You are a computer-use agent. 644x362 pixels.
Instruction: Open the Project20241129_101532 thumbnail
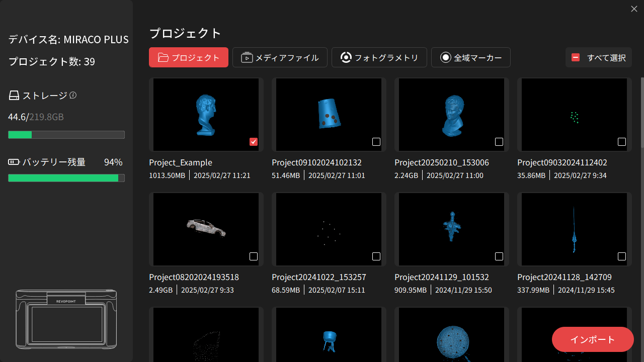tap(452, 229)
